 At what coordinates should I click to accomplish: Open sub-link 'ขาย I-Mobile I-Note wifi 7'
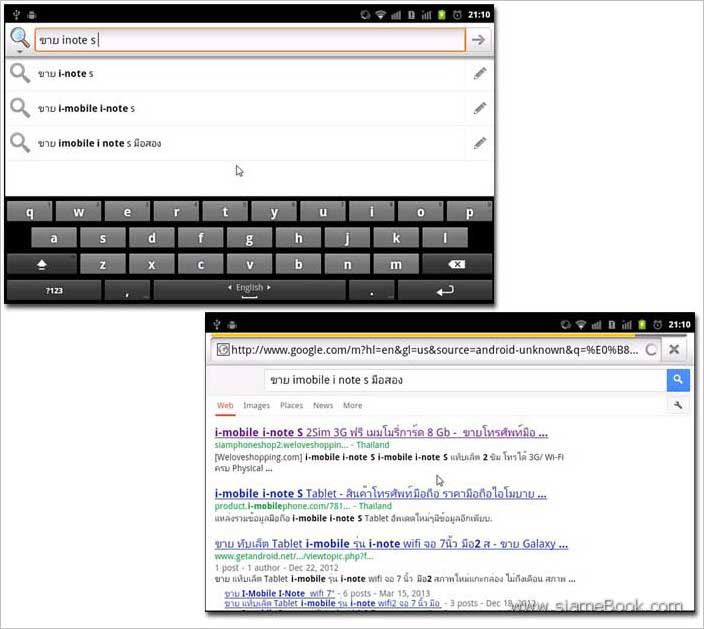279,594
